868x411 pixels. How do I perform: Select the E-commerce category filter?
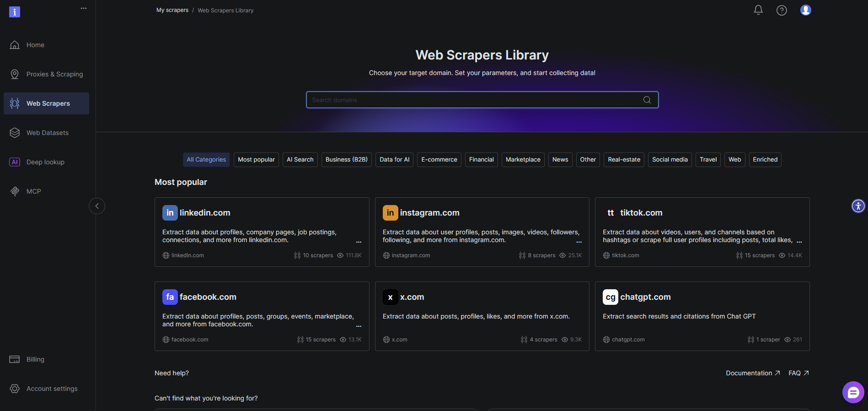[x=439, y=160]
